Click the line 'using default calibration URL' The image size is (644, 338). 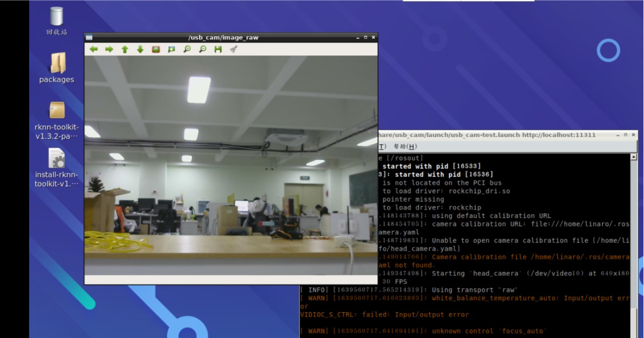tap(465, 216)
